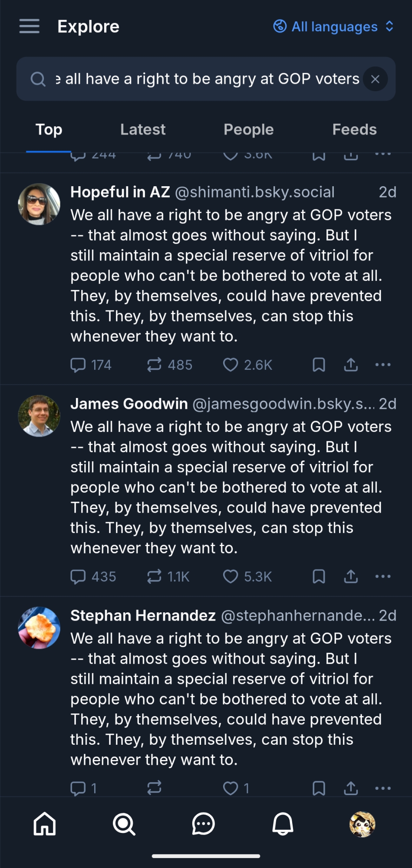Open more options on James Goodwin post
Image resolution: width=412 pixels, height=868 pixels.
click(383, 577)
